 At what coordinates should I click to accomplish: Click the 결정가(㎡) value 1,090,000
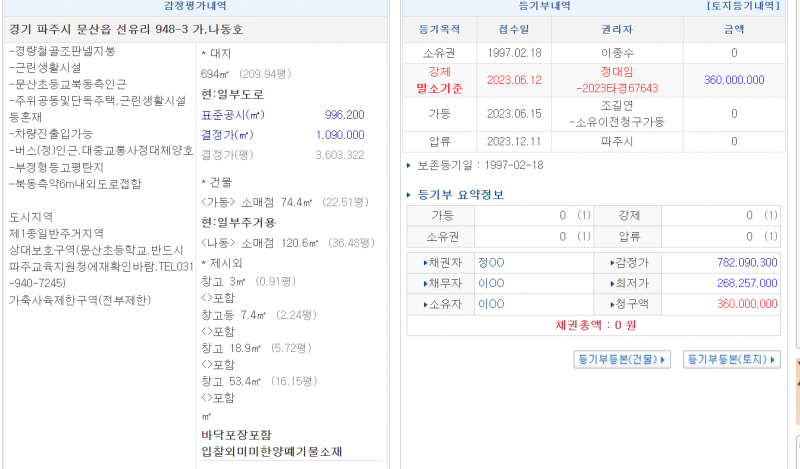340,134
